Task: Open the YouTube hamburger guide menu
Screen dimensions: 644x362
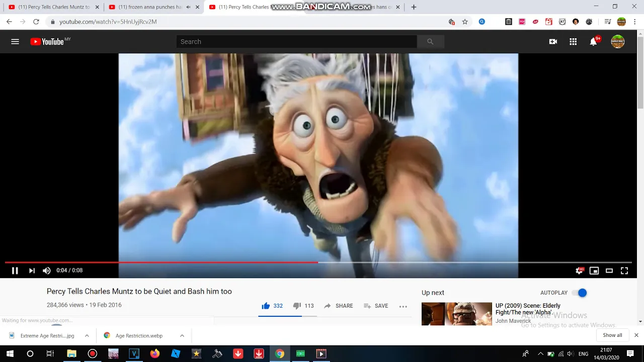Action: [x=15, y=42]
